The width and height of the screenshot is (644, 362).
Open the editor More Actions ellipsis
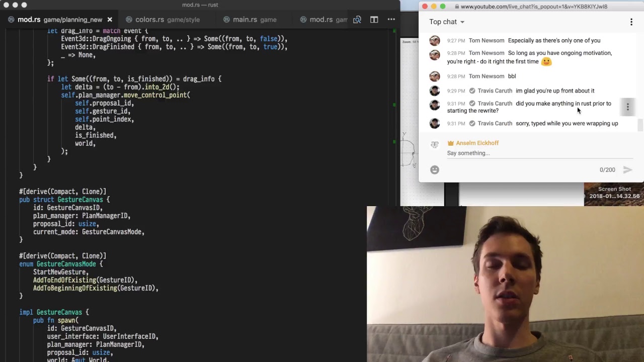(391, 20)
